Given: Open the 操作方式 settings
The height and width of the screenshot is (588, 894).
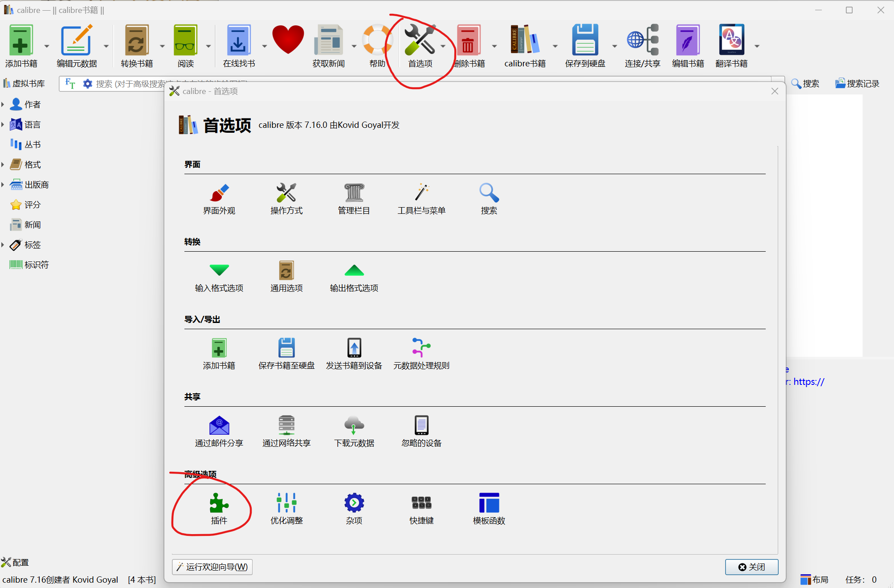Looking at the screenshot, I should [x=286, y=199].
